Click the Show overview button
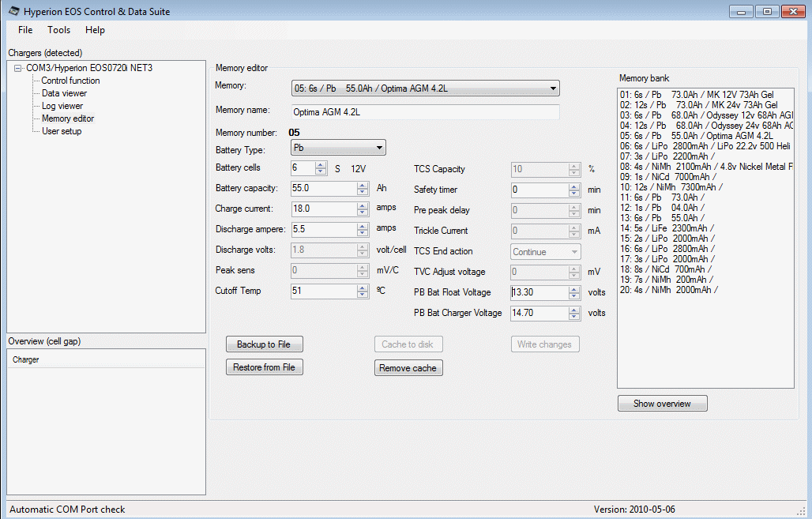Screen dimensions: 812x519 (662, 404)
